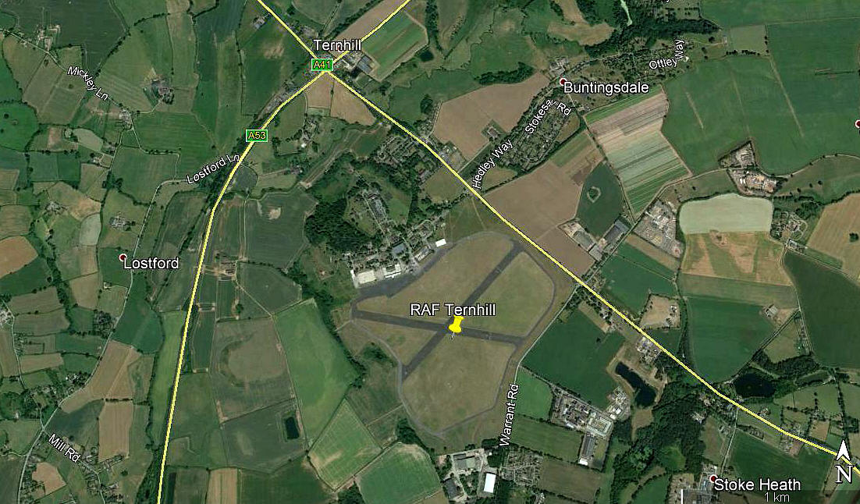Image resolution: width=860 pixels, height=504 pixels.
Task: Select the red Stoke Heath placemark dot
Action: coord(713,478)
